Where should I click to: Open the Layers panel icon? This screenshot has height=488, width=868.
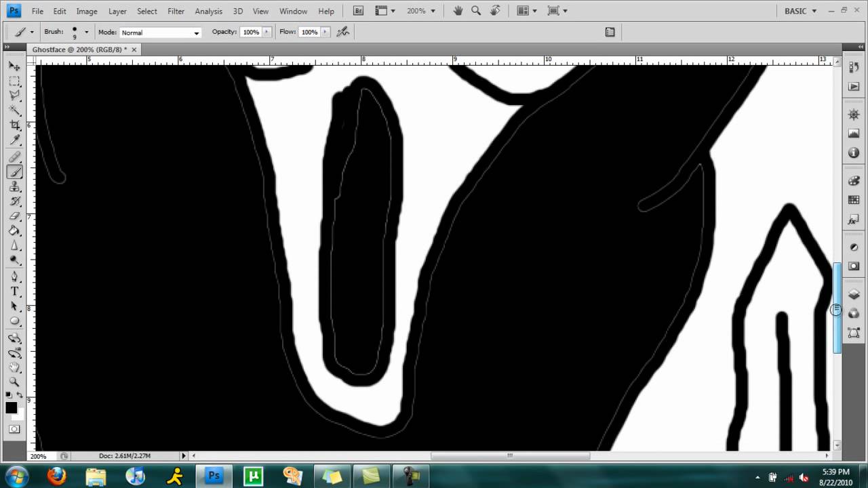tap(854, 294)
